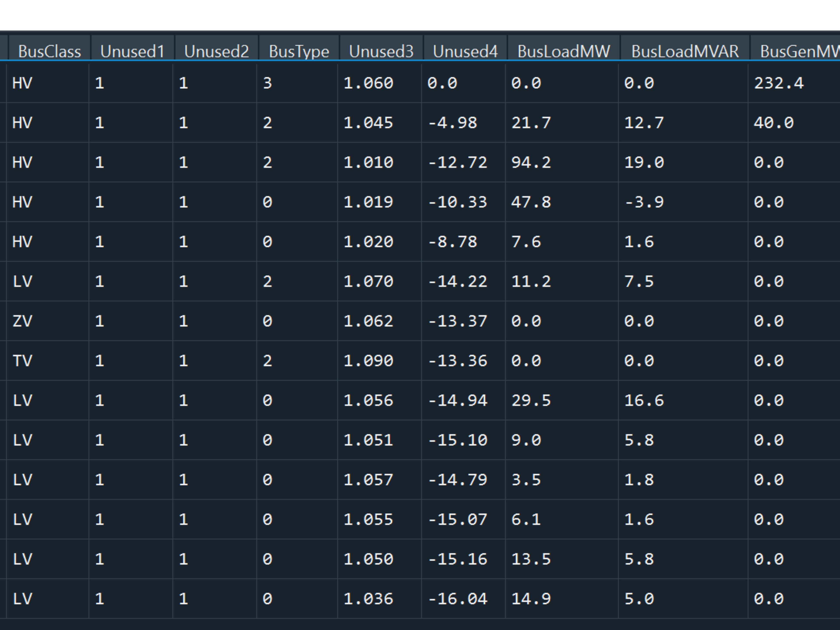Select the Unused2 column header
840x630 pixels.
216,51
